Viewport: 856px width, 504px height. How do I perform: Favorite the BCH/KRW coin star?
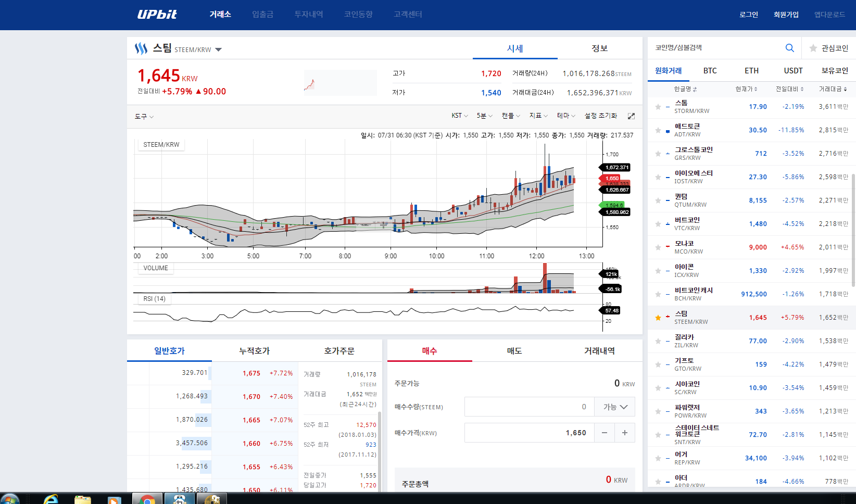tap(658, 294)
